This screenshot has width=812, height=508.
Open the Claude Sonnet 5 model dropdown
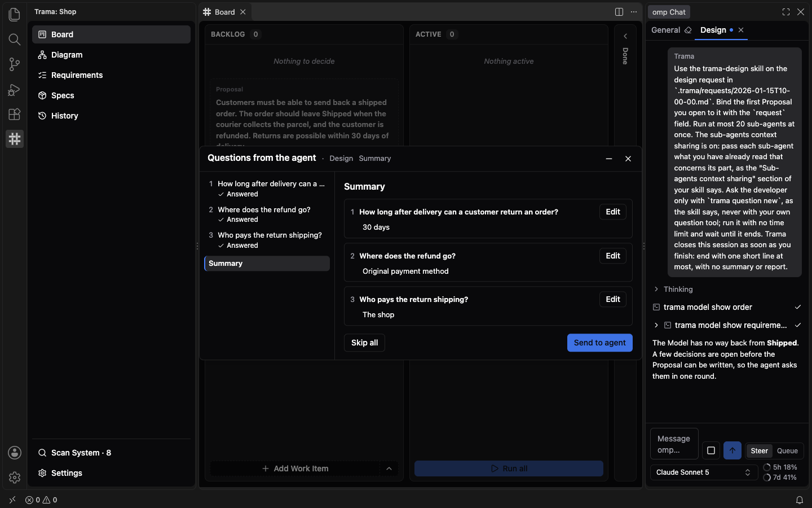pyautogui.click(x=704, y=472)
